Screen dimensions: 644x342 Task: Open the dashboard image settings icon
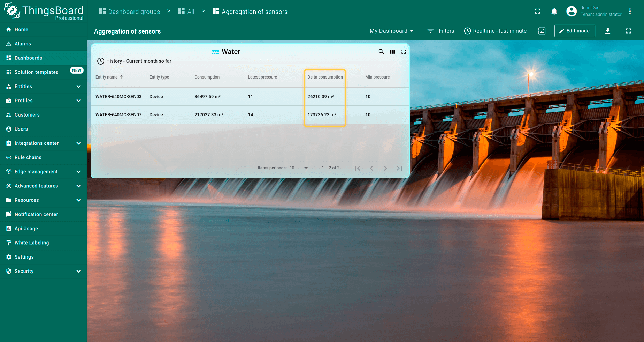(542, 31)
